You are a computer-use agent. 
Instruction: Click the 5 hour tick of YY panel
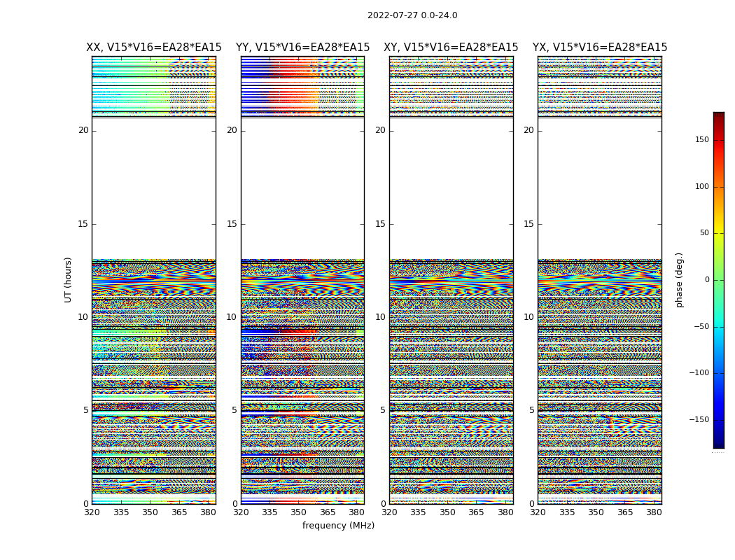(x=234, y=410)
